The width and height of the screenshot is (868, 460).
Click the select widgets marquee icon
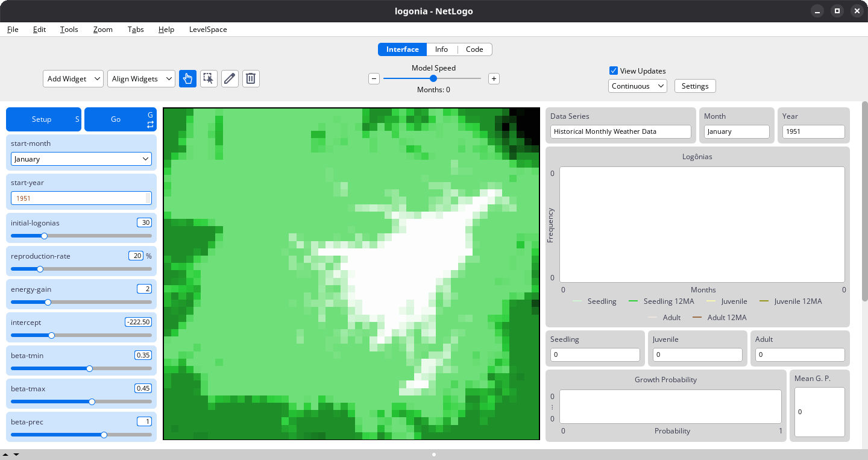(209, 78)
